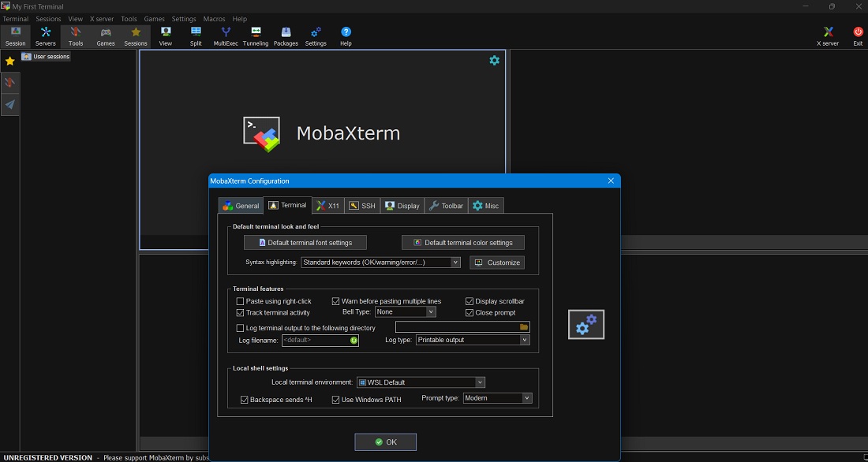Browse for a log output directory
Screen dimensions: 868x462
(x=523, y=326)
